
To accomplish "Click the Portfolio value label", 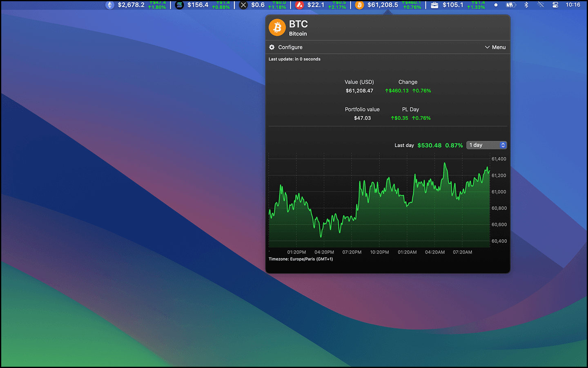I will point(362,109).
